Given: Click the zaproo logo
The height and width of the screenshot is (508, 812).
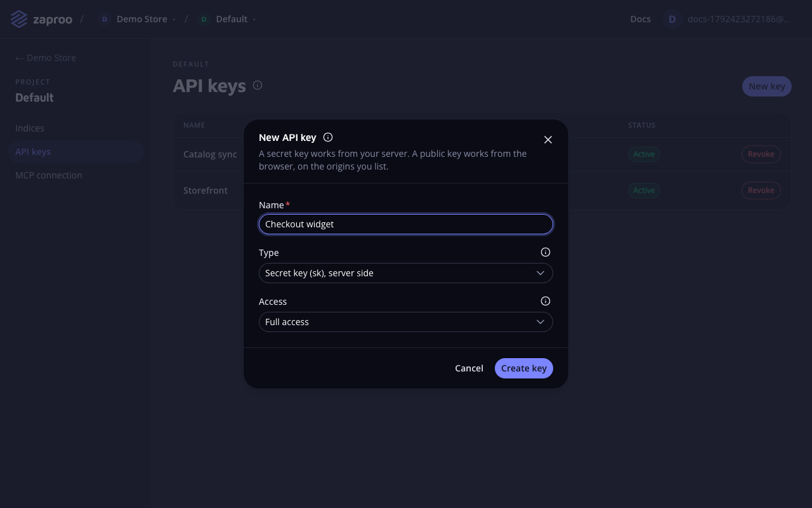Looking at the screenshot, I should 41,19.
